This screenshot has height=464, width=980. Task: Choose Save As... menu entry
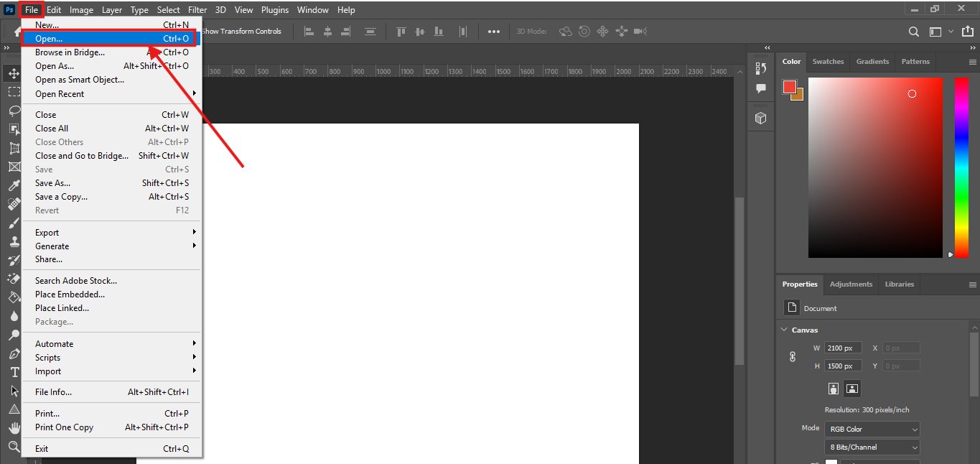[113, 182]
